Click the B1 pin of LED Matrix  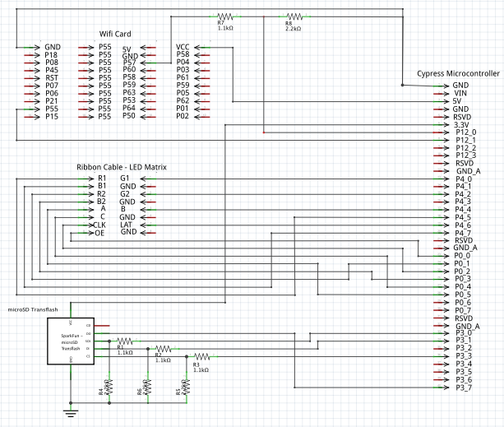coord(102,186)
